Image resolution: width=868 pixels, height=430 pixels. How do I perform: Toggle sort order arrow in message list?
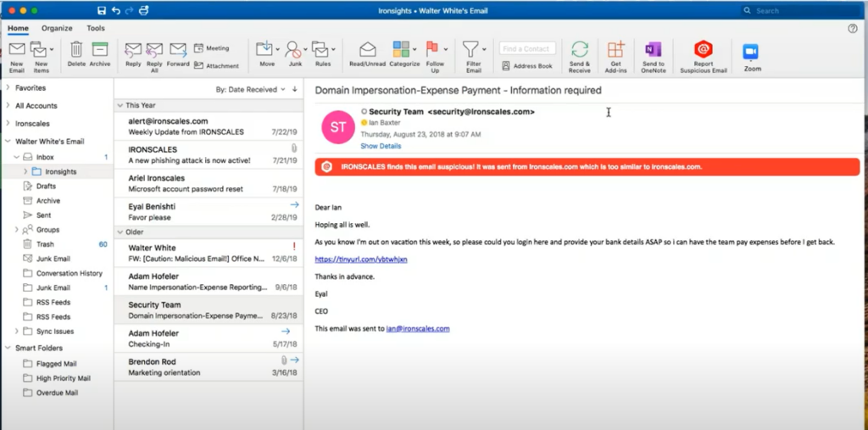[294, 89]
